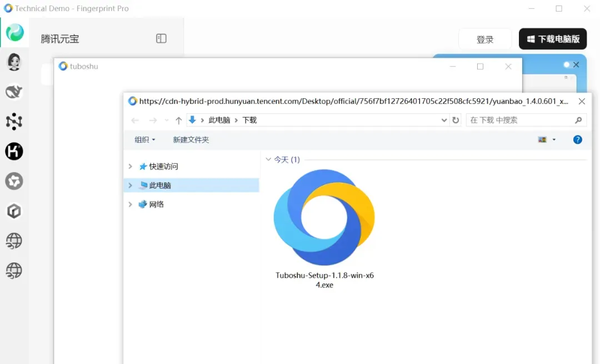Expand the 快速访问 tree node

click(130, 166)
